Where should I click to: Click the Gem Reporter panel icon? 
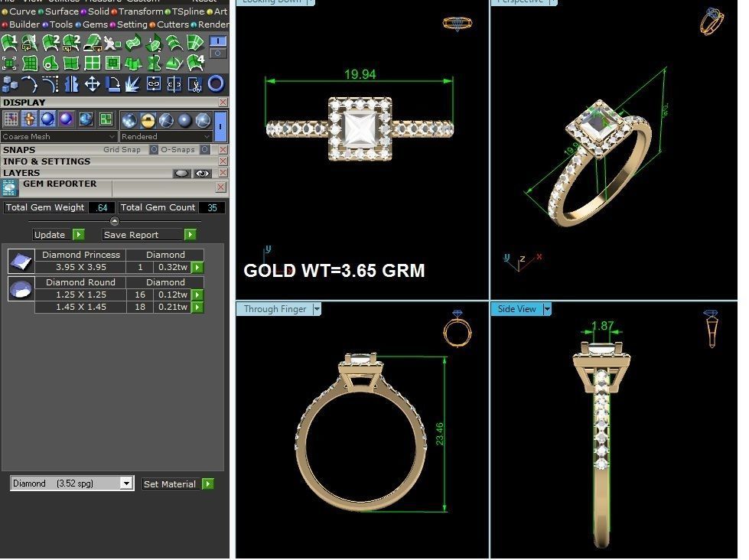click(x=9, y=188)
